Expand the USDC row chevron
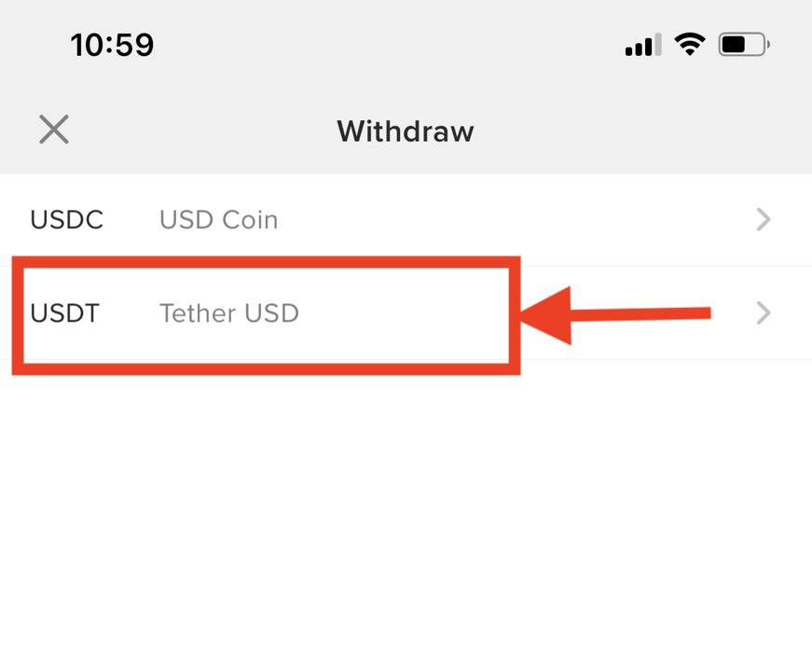This screenshot has height=654, width=812. pyautogui.click(x=764, y=219)
